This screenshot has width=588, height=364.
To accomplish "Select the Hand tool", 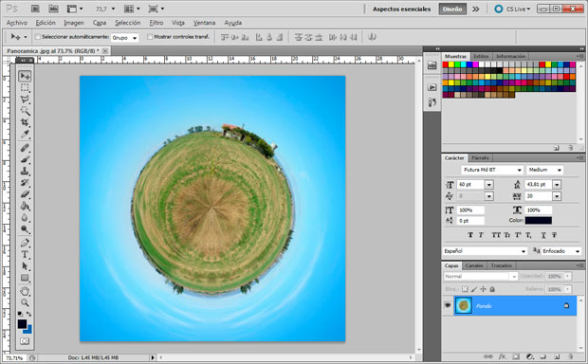I will pyautogui.click(x=25, y=291).
